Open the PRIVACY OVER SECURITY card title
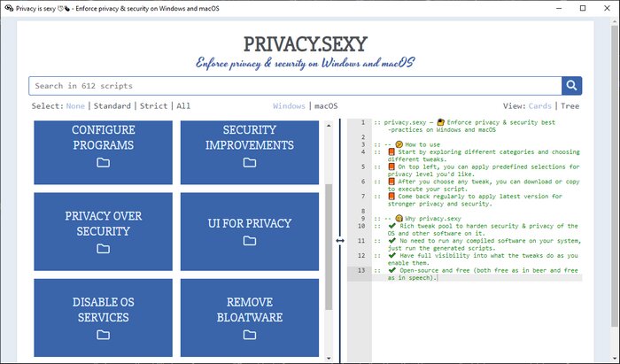 click(104, 224)
